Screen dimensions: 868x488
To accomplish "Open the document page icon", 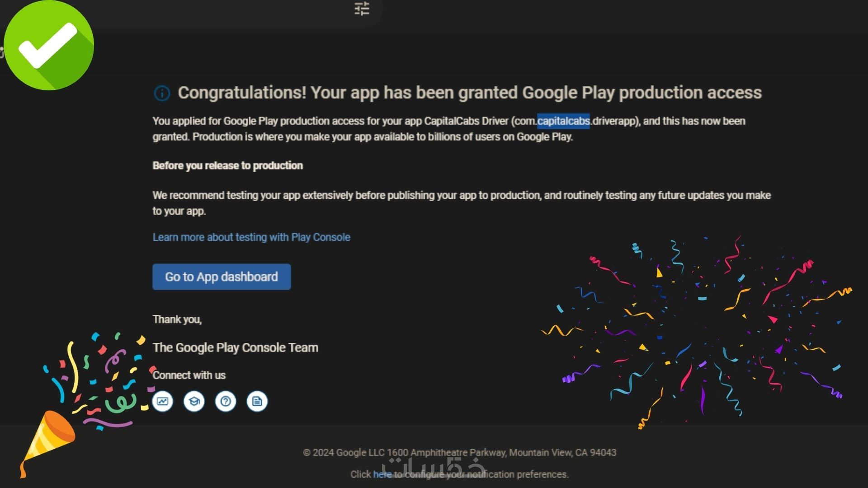I will click(x=257, y=401).
